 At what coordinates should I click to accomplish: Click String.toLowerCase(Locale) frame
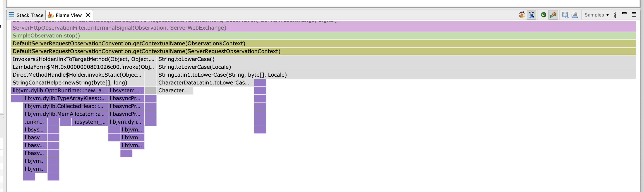pyautogui.click(x=396, y=67)
